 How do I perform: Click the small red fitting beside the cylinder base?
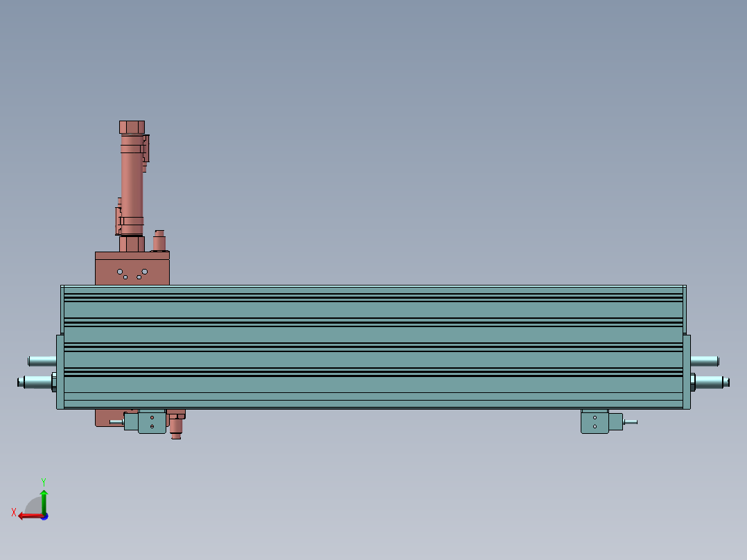click(x=159, y=241)
